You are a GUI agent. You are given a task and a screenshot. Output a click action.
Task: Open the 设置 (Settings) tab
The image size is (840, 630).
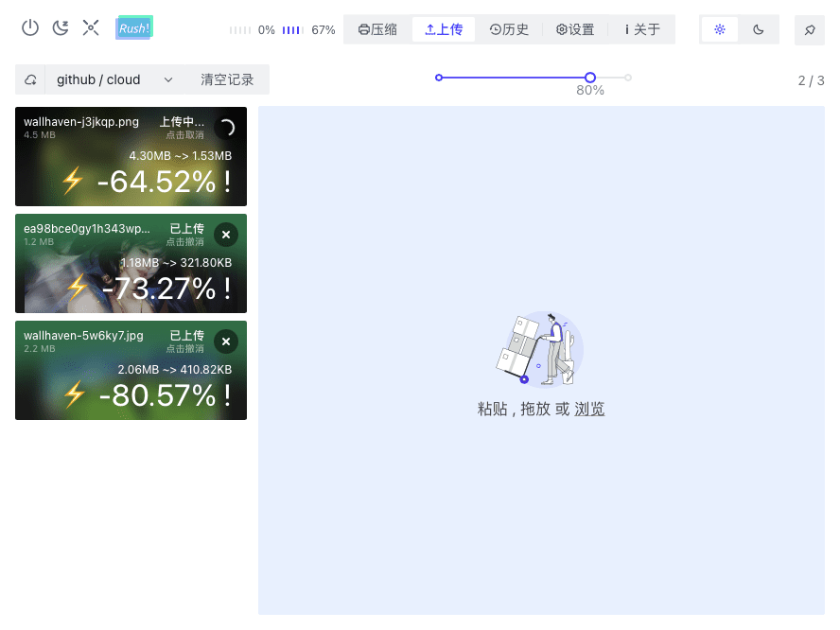coord(575,29)
